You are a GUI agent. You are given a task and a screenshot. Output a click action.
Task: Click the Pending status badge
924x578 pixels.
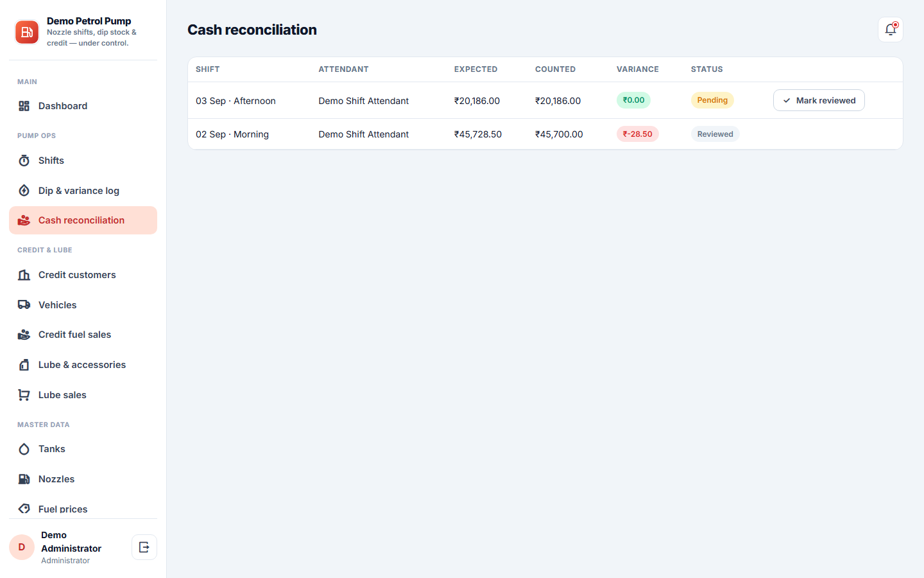click(x=712, y=100)
